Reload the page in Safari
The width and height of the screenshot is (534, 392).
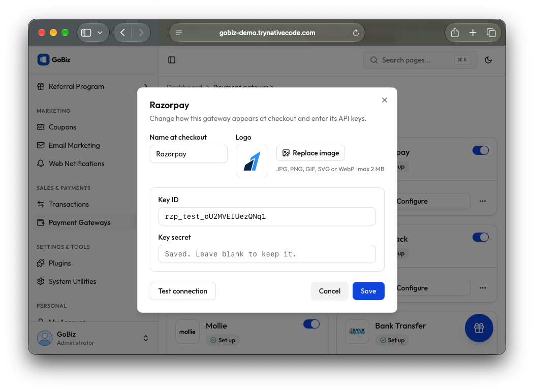tap(356, 32)
